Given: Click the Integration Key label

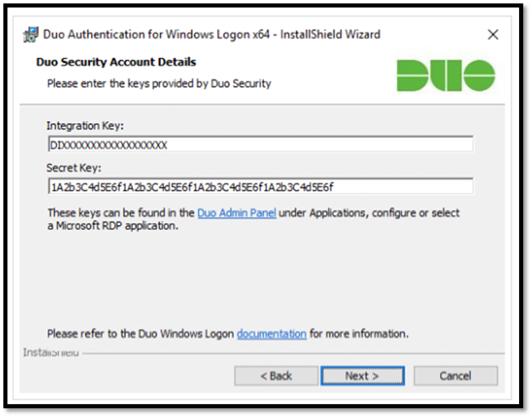Looking at the screenshot, I should pos(85,126).
